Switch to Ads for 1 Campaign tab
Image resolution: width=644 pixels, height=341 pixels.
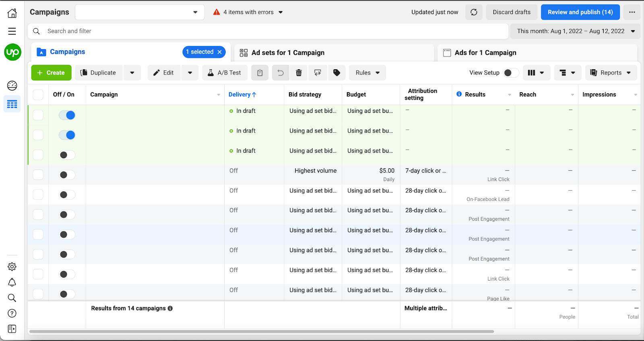tap(485, 53)
